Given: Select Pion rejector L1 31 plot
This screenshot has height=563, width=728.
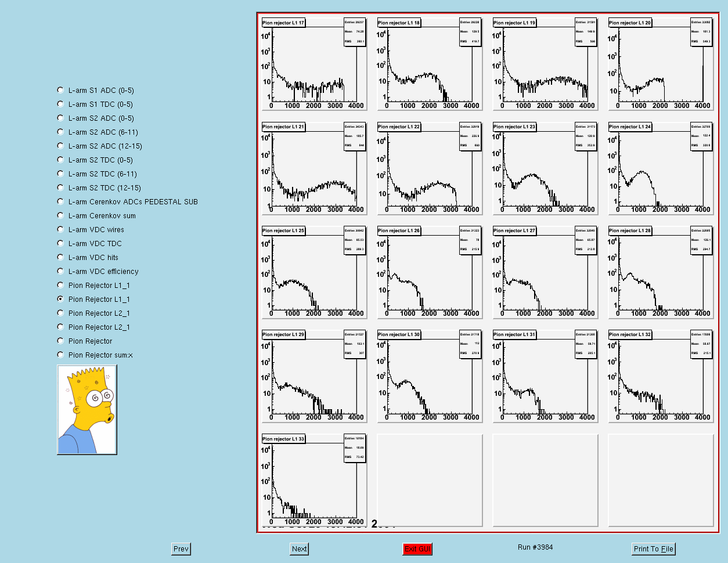Looking at the screenshot, I should coord(545,376).
